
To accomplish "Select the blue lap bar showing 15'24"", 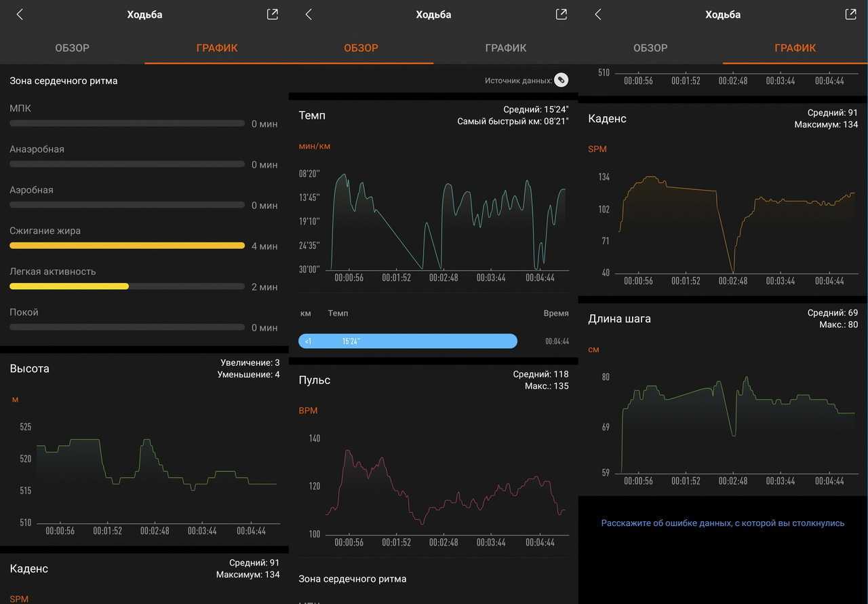I will (408, 341).
